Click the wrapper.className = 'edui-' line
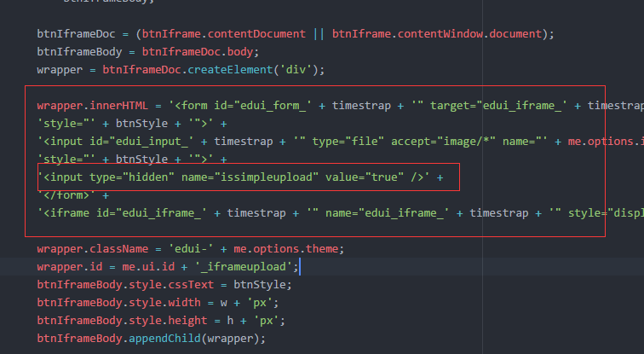Image resolution: width=644 pixels, height=354 pixels. (191, 249)
